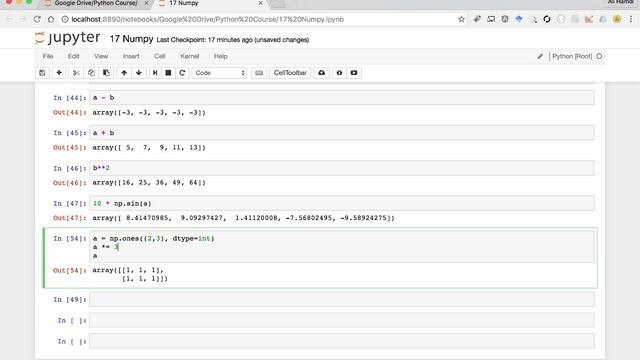Copy selected cells icon
Image resolution: width=640 pixels, height=360 pixels.
pos(91,73)
